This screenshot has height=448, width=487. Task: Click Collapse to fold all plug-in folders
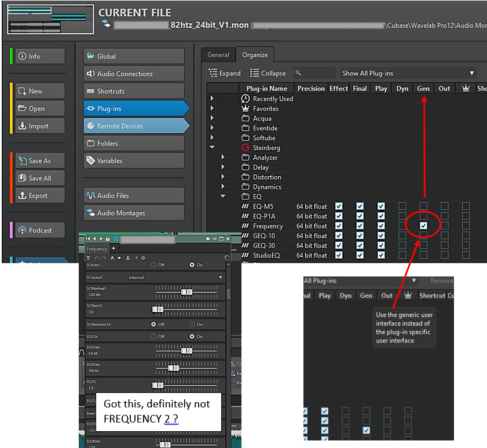pyautogui.click(x=268, y=73)
